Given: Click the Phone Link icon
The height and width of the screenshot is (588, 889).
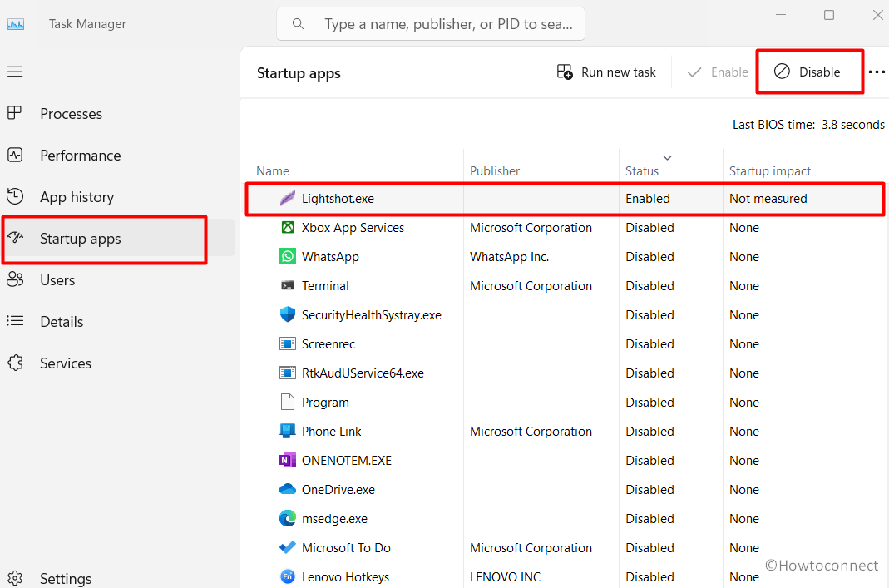Looking at the screenshot, I should tap(288, 431).
